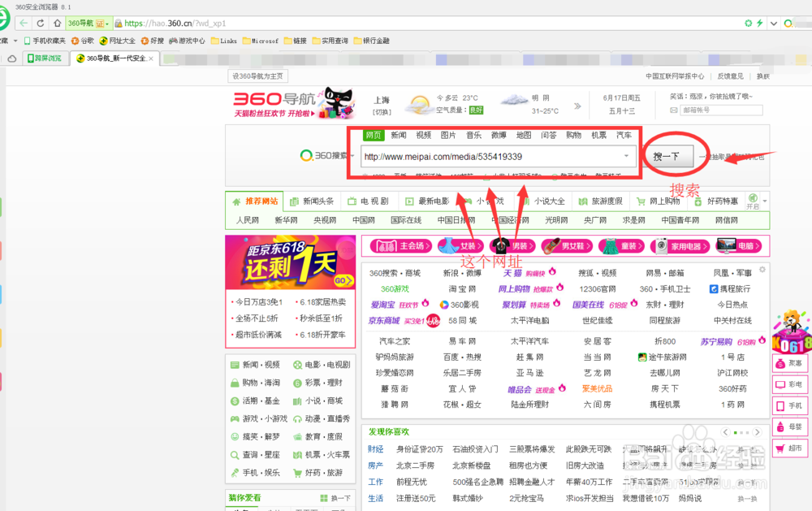The height and width of the screenshot is (511, 812).
Task: Click the green extension icon in address bar
Action: pos(749,24)
